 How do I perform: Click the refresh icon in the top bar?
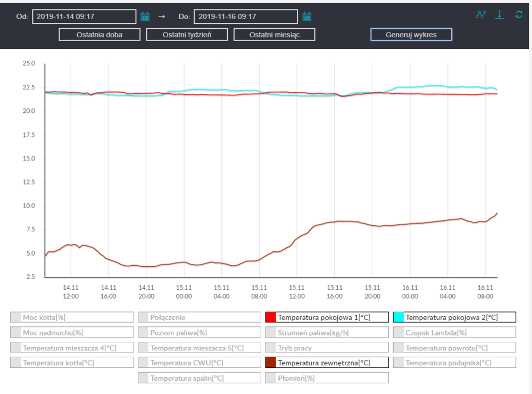point(519,15)
